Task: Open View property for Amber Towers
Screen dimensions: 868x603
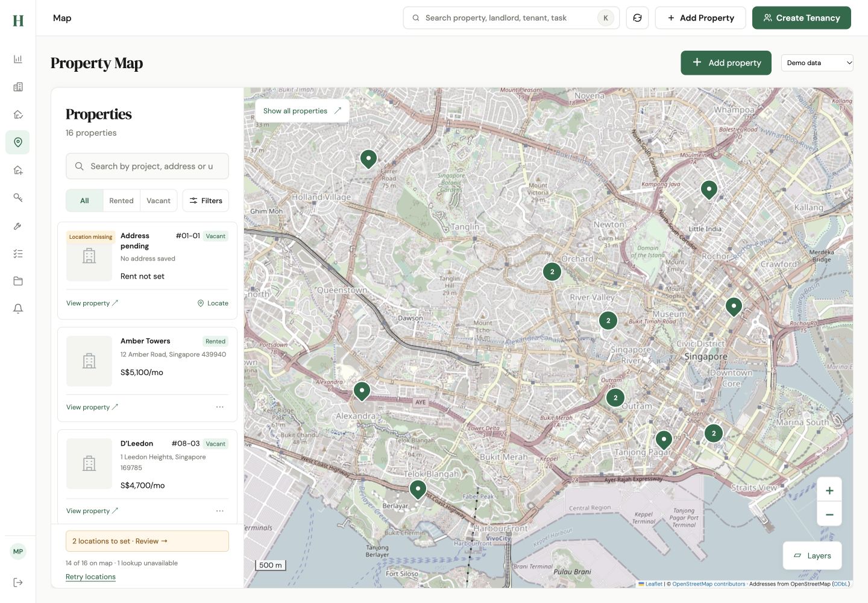Action: click(x=92, y=407)
